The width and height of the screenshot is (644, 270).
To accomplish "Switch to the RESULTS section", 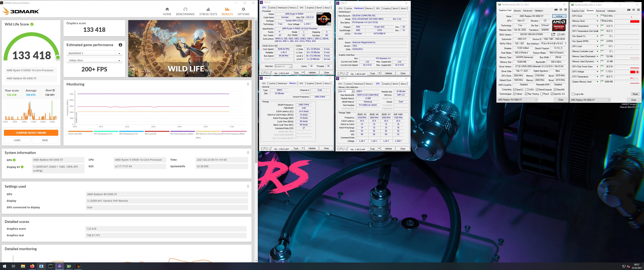I will pyautogui.click(x=227, y=11).
